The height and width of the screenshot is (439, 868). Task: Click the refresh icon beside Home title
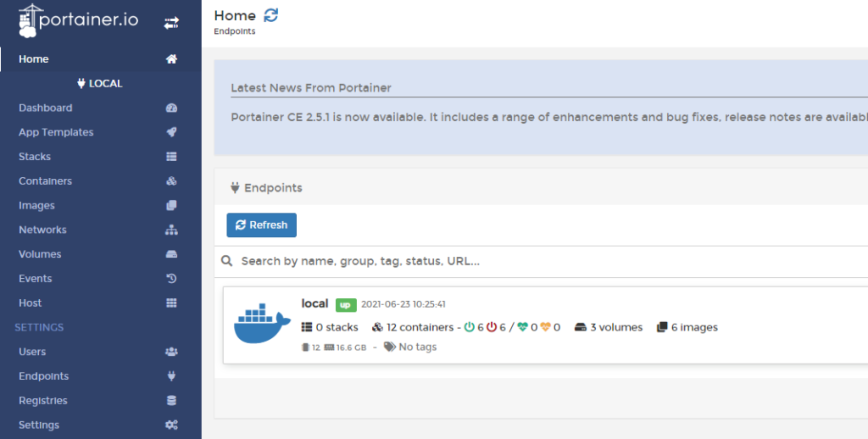270,15
